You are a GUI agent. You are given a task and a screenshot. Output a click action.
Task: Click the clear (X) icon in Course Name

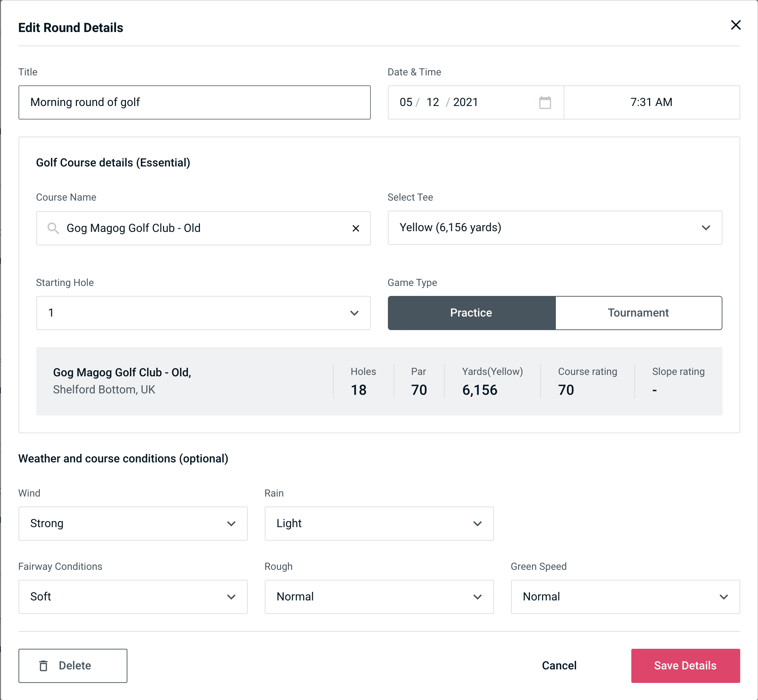357,228
